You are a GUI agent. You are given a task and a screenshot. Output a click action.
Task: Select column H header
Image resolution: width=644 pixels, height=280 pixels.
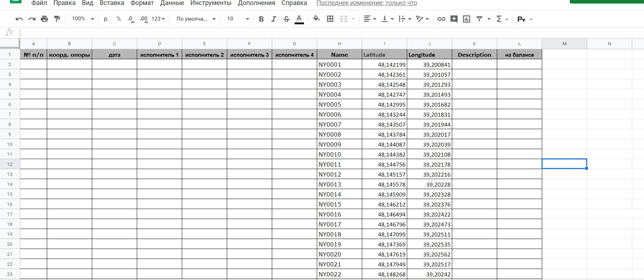click(x=339, y=44)
